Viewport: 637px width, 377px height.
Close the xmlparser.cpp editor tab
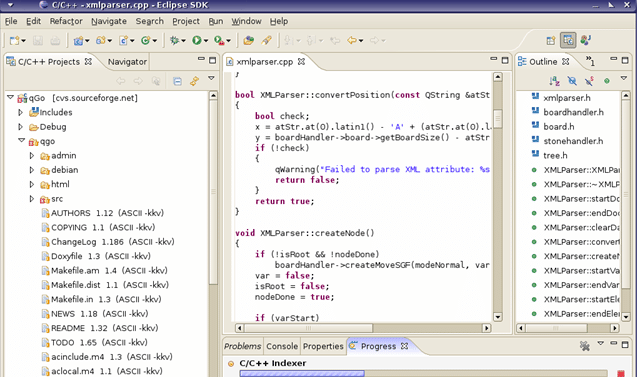301,61
